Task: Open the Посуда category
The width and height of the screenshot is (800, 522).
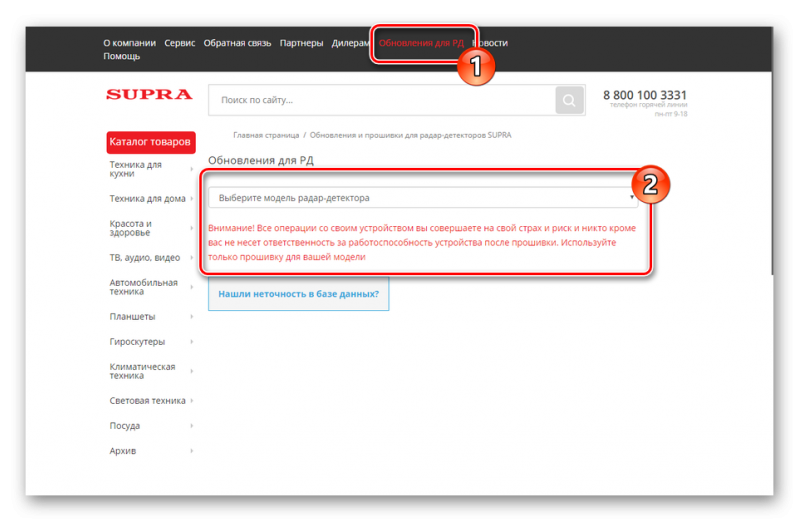Action: click(x=124, y=426)
